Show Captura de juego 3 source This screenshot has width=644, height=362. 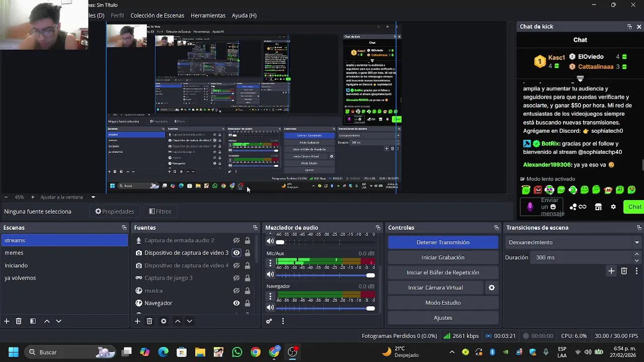(x=236, y=278)
